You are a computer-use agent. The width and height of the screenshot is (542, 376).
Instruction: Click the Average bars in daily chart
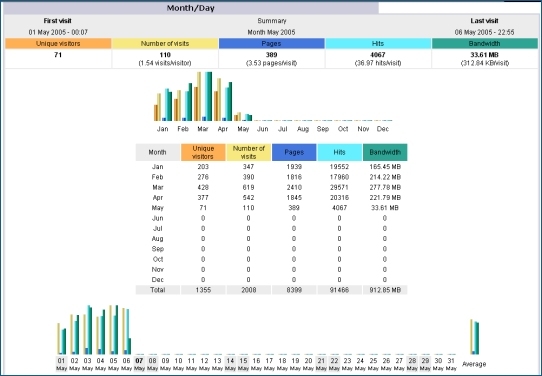click(474, 337)
